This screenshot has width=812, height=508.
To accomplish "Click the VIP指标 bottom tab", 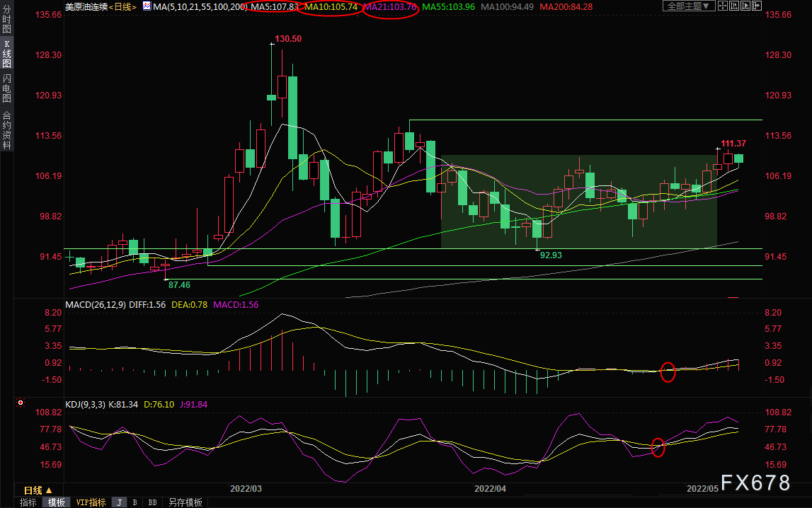I will point(91,502).
